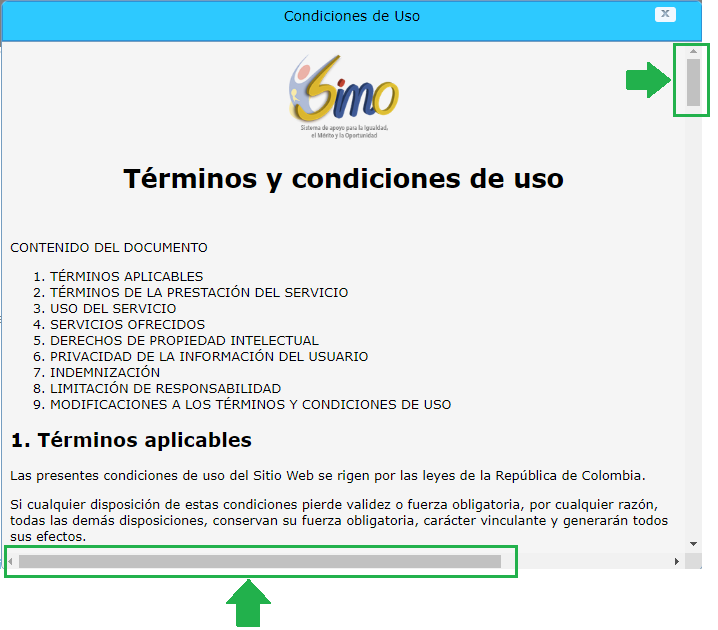Click the '1. Términos aplicables' section heading
Image resolution: width=718 pixels, height=630 pixels.
tap(131, 441)
